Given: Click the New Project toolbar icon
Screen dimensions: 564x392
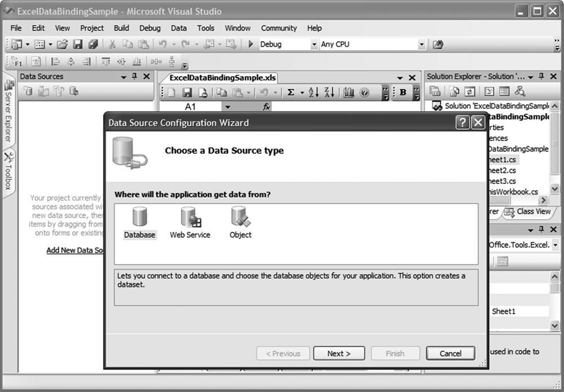Looking at the screenshot, I should click(17, 44).
